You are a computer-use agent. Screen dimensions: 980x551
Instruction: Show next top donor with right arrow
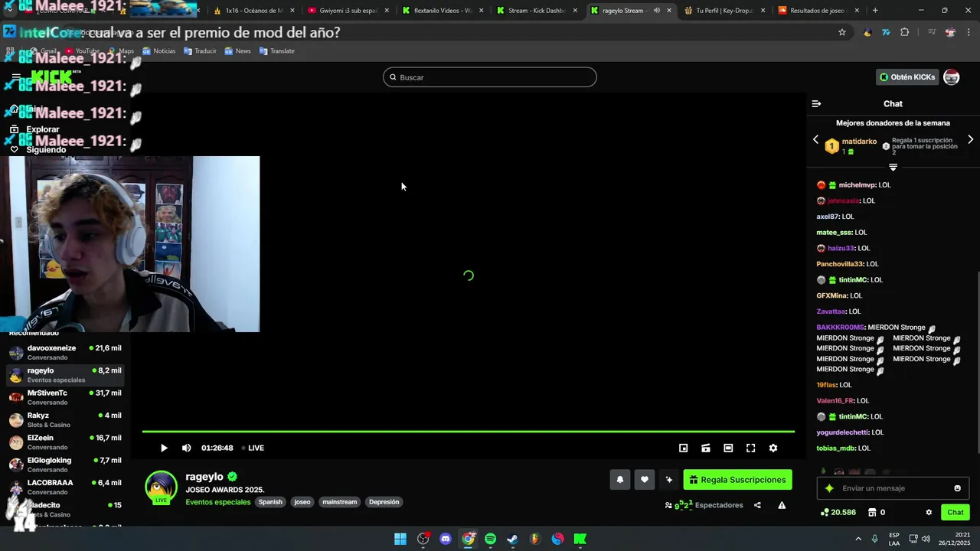point(970,140)
